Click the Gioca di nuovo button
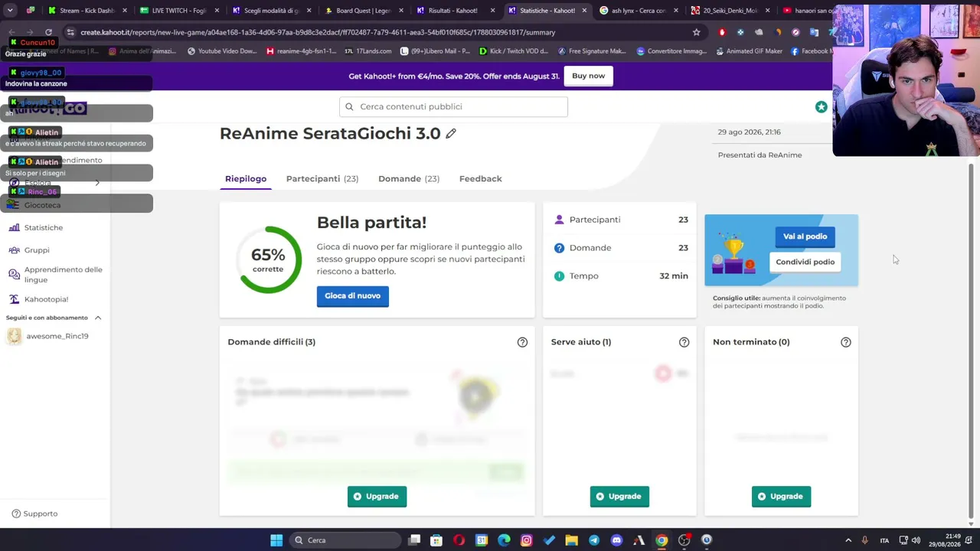The image size is (980, 551). (353, 296)
